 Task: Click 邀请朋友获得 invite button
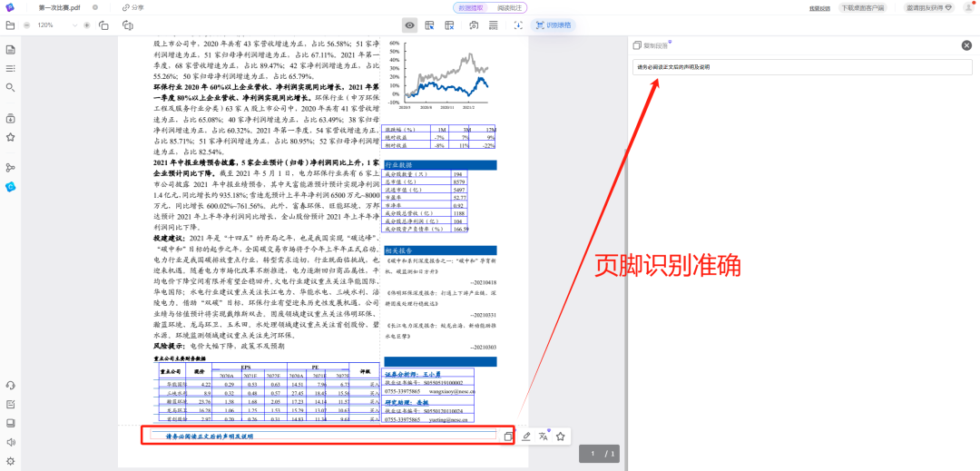929,7
